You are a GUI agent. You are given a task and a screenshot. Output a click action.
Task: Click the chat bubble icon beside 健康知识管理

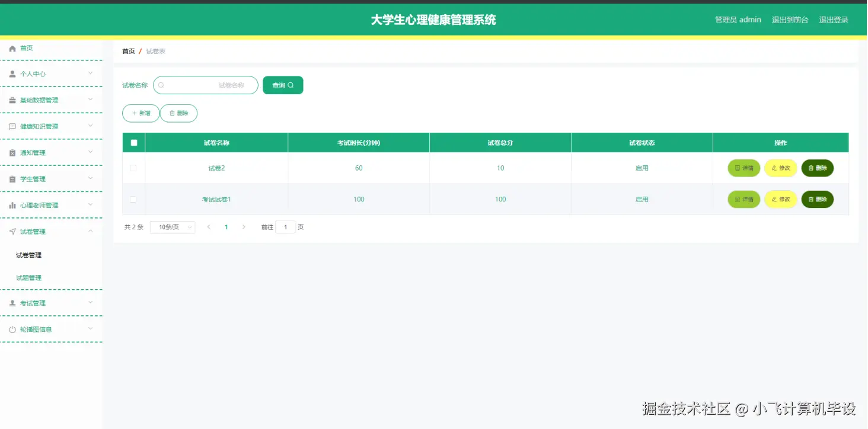12,126
